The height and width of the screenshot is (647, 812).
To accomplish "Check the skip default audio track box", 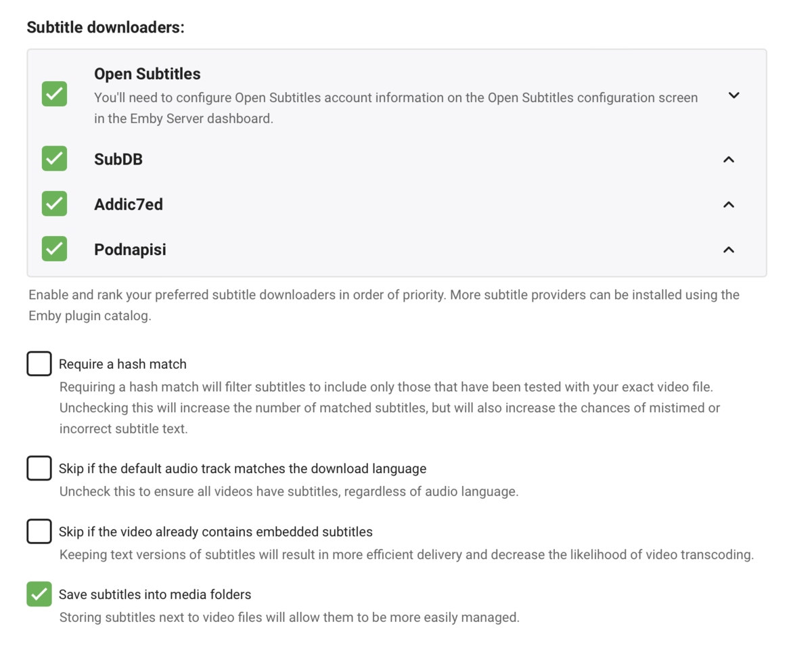I will (x=39, y=468).
